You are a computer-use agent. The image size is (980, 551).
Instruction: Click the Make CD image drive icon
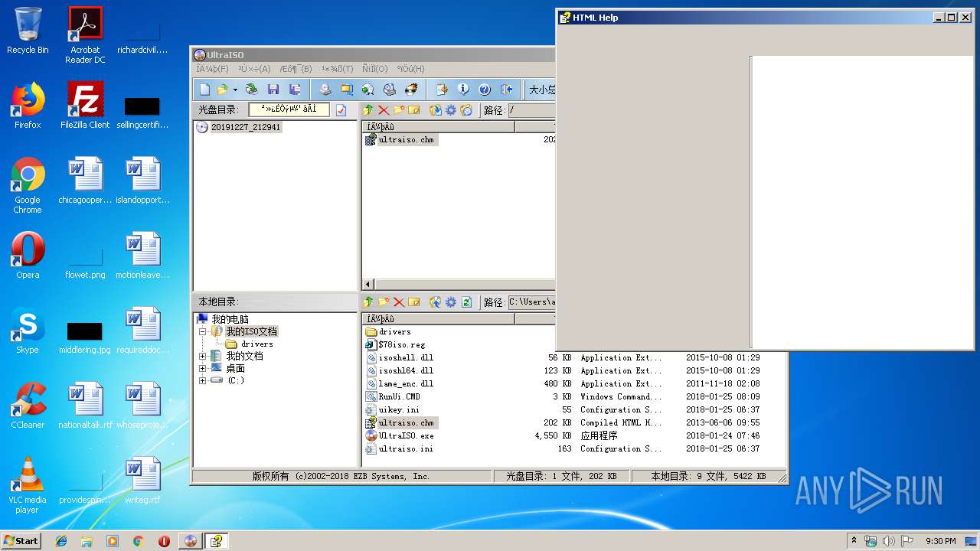(325, 90)
